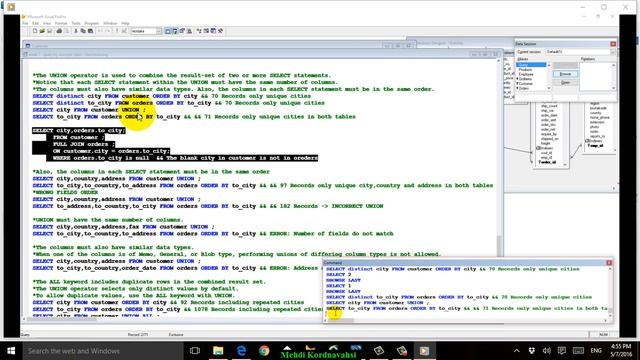Screen dimensions: 640x360
Task: Click the 'SELECT 2' line in Command window
Action: [x=338, y=275]
